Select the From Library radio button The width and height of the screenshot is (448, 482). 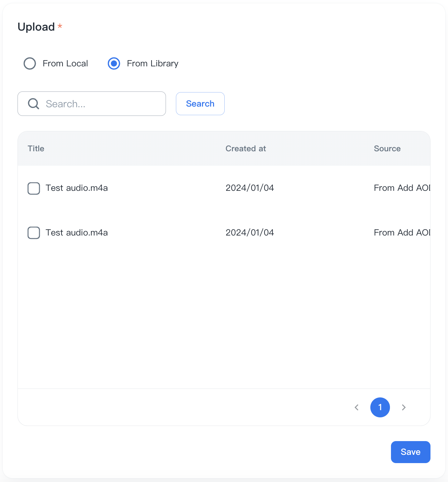tap(114, 64)
